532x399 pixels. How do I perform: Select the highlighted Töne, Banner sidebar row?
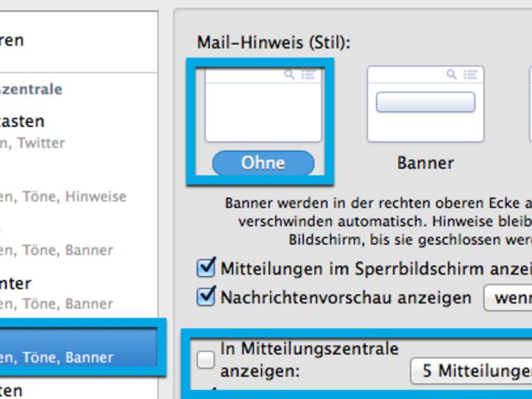79,347
